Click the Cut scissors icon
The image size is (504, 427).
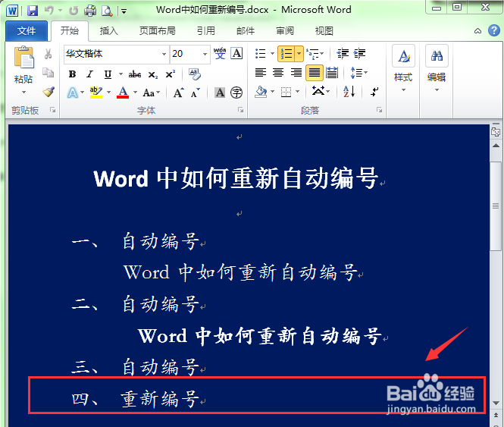pyautogui.click(x=49, y=54)
